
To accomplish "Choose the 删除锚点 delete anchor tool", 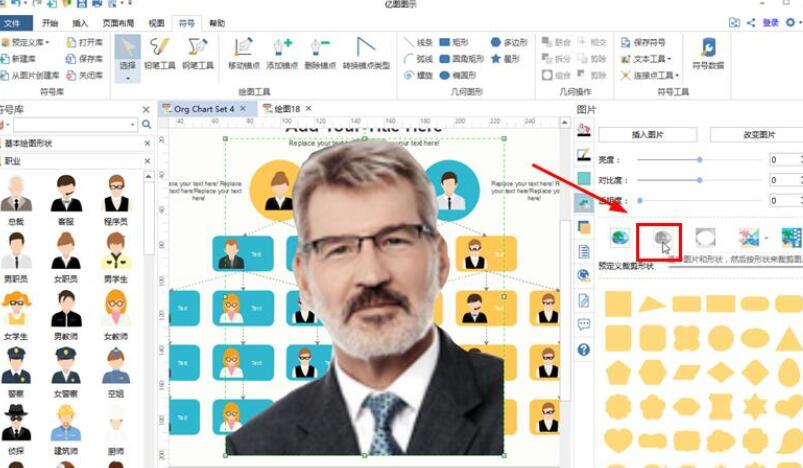I will pos(320,53).
